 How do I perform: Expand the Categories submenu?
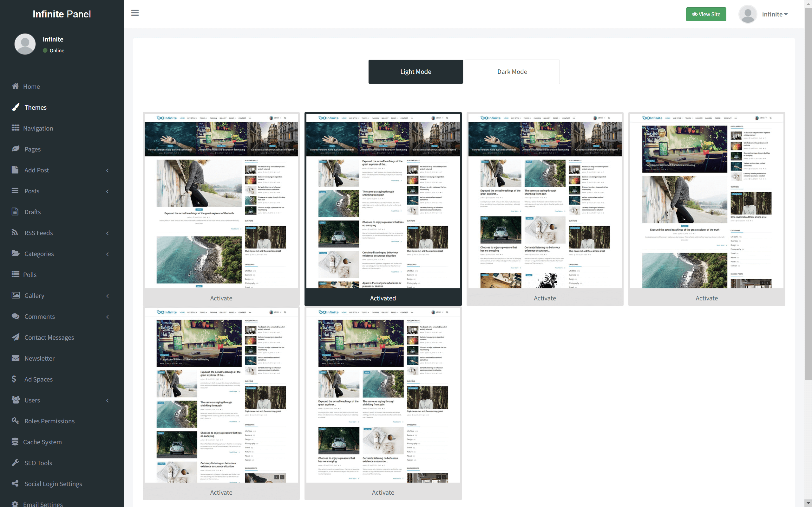click(108, 254)
